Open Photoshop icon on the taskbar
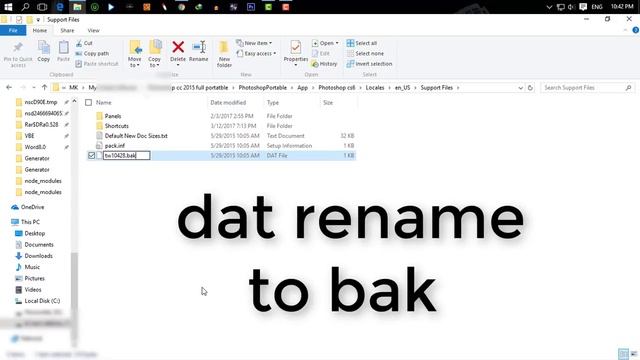Screen dimensions: 640x360 tap(251, 7)
